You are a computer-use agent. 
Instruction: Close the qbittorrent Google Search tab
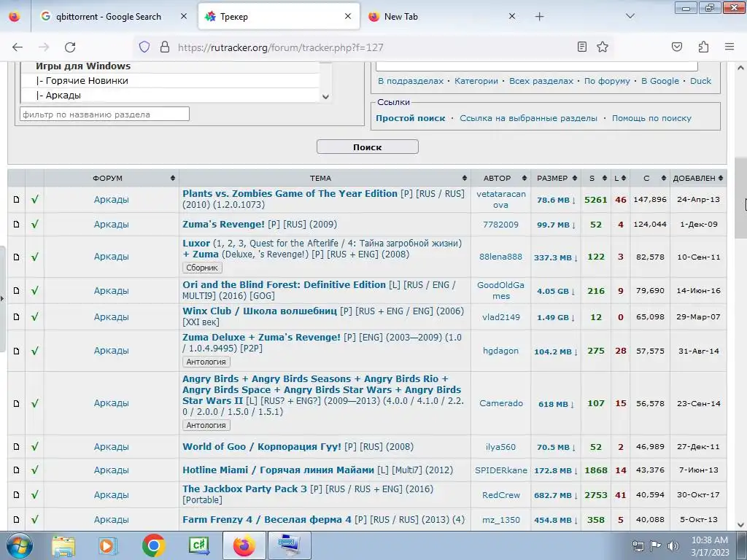[183, 16]
